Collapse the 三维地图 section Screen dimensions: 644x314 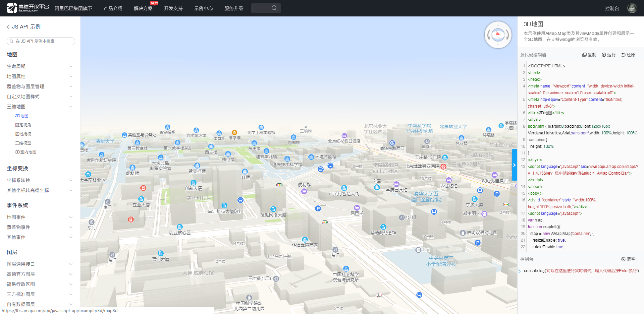[40, 107]
